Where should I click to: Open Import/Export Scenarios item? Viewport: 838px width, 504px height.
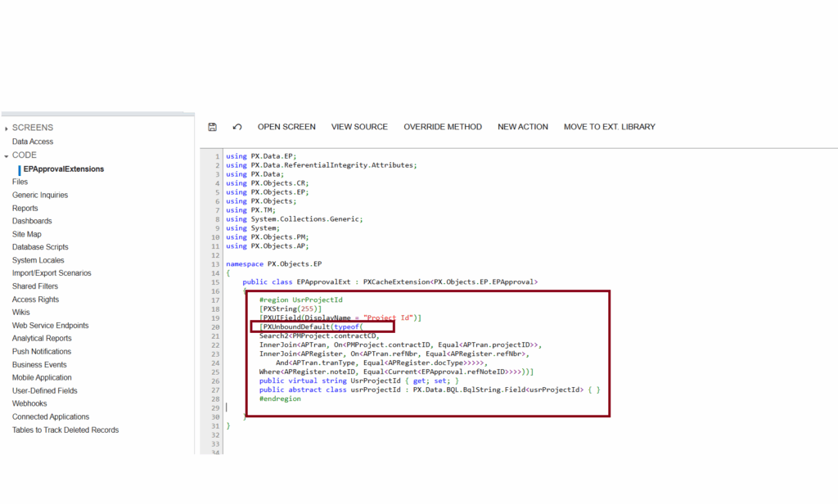[x=52, y=273]
